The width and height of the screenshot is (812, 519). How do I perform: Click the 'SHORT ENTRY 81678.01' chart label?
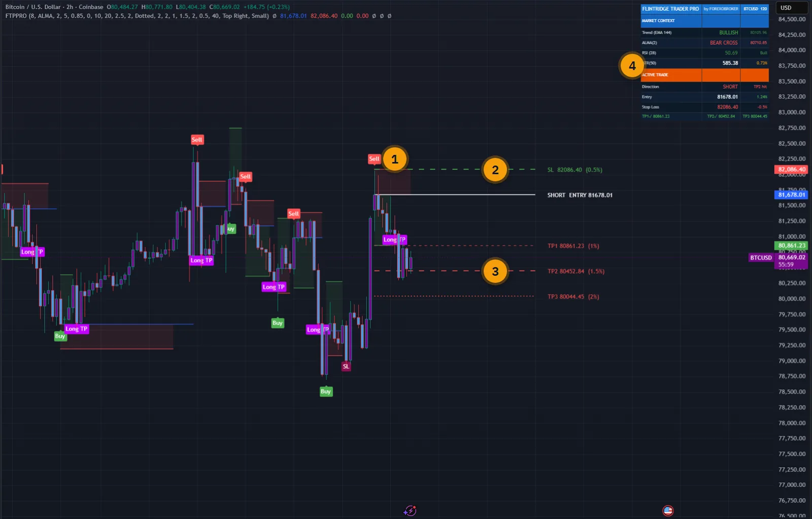click(580, 196)
